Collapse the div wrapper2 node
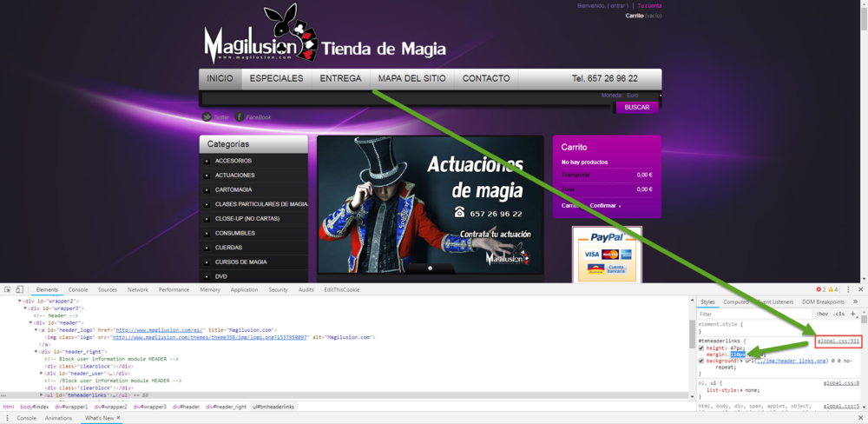The width and height of the screenshot is (868, 424). [x=20, y=301]
